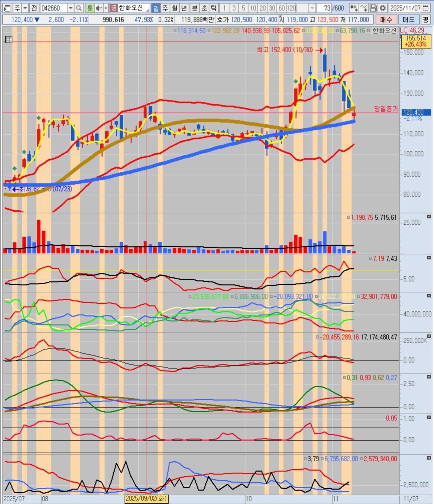Click the stock search magnifier icon
Screen dimensions: 434x504
coord(79,8)
